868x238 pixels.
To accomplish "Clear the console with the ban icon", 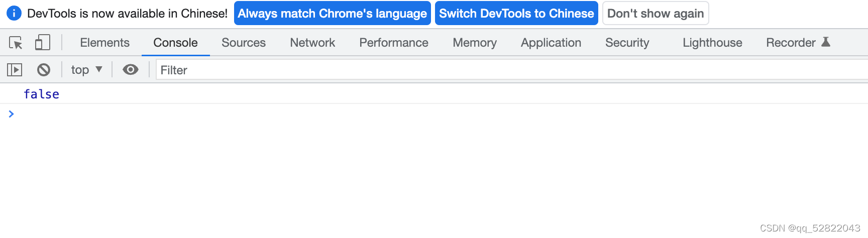I will tap(44, 70).
